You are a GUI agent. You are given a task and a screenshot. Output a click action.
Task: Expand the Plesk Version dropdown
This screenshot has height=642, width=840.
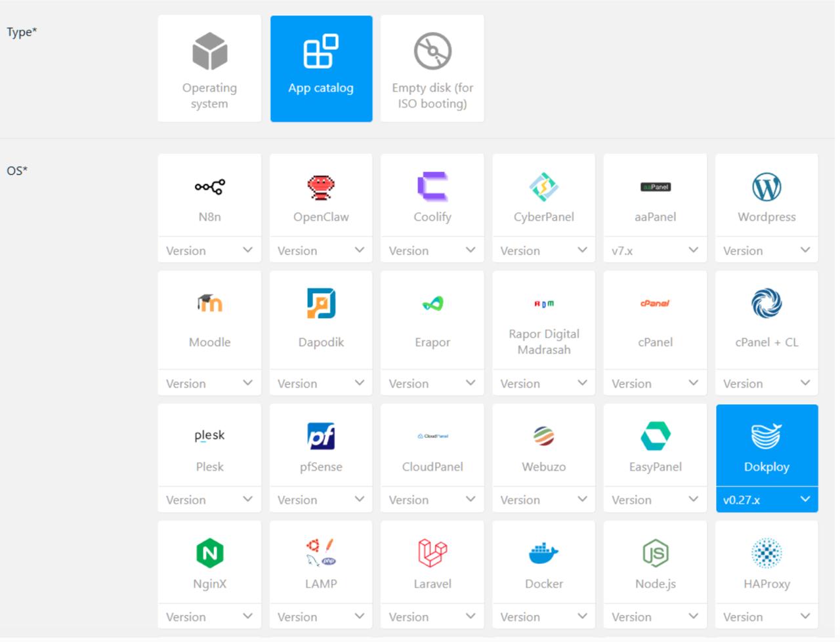209,500
